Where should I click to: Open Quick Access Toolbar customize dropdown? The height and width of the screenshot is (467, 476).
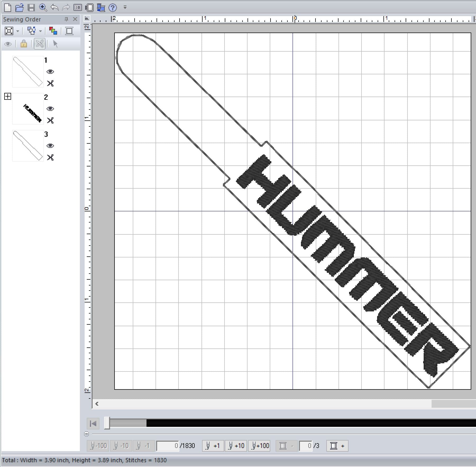pyautogui.click(x=125, y=7)
